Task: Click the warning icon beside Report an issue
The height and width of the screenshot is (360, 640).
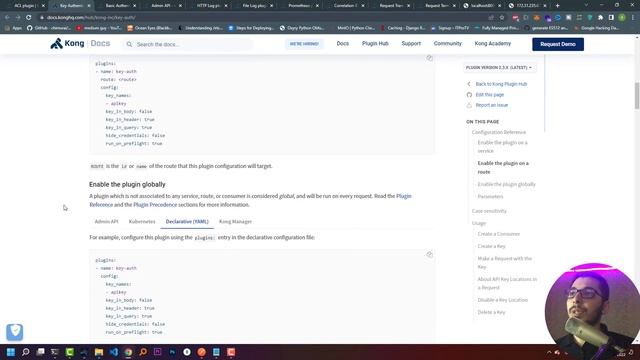Action: (469, 105)
